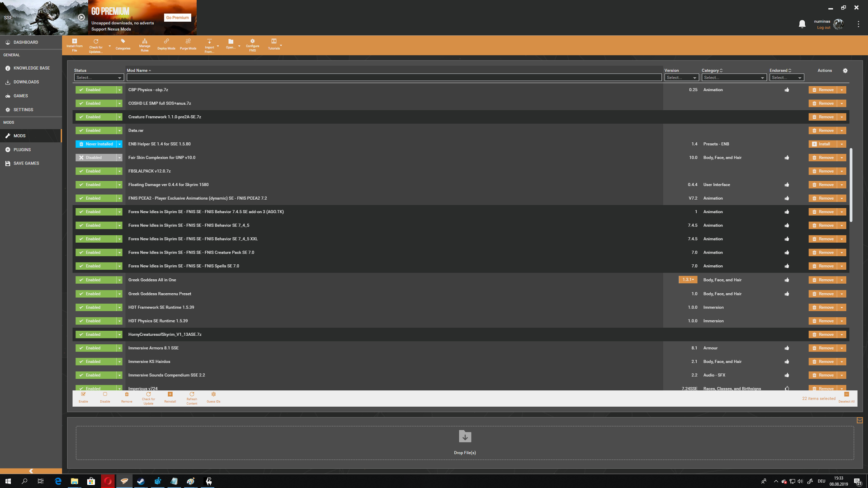Open Plugins in sidebar

click(x=31, y=150)
